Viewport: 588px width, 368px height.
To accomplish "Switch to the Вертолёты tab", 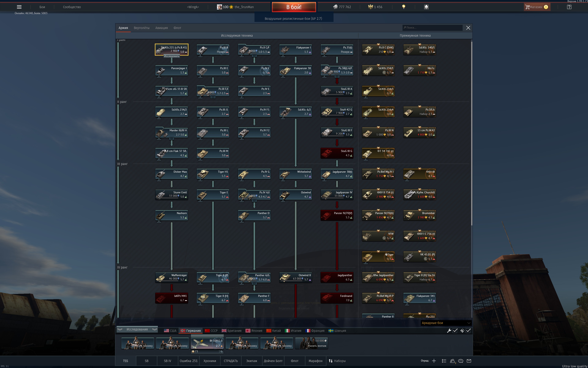I will pos(142,28).
